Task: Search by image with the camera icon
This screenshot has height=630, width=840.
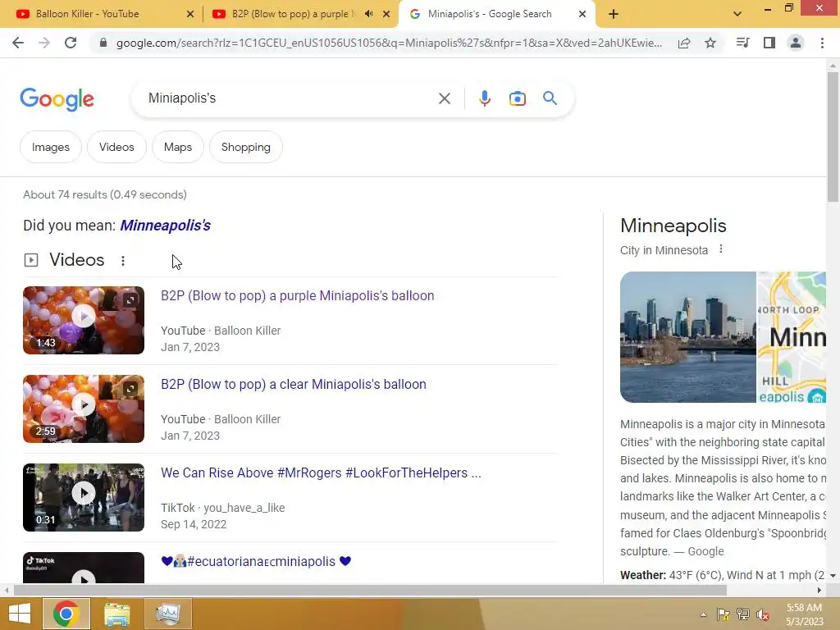Action: pyautogui.click(x=518, y=98)
